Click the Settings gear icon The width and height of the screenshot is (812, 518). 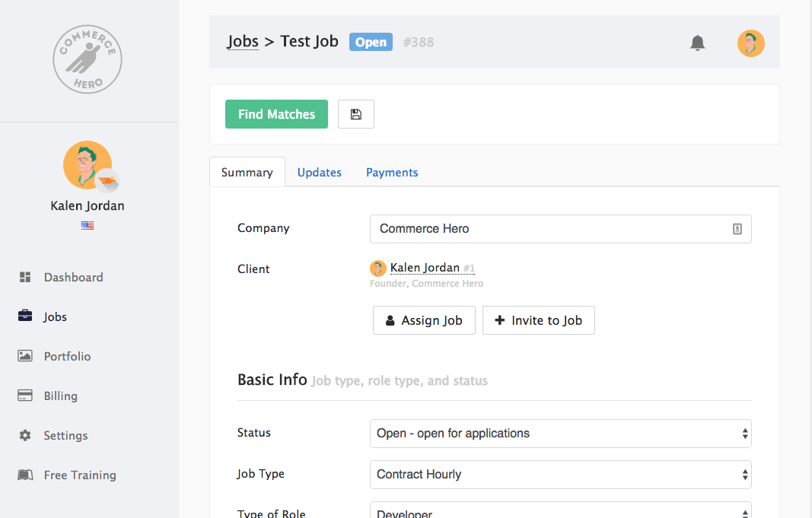(25, 435)
